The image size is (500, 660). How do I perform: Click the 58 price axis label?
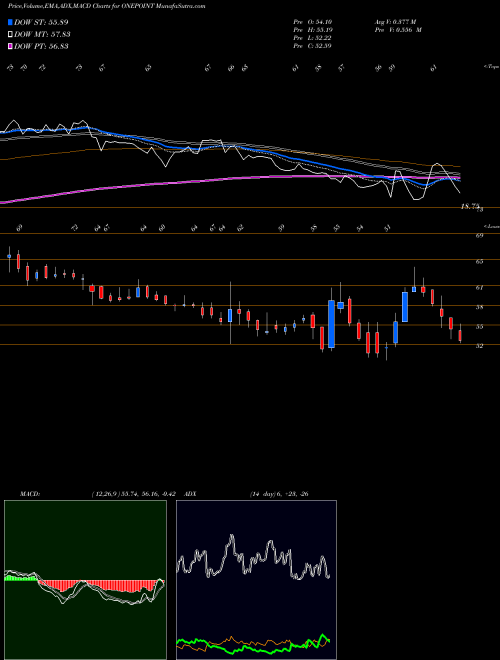pyautogui.click(x=479, y=307)
